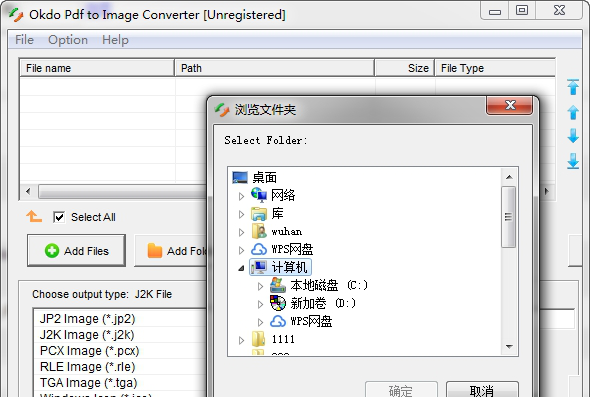
Task: Sort by File name column header
Action: click(x=97, y=68)
